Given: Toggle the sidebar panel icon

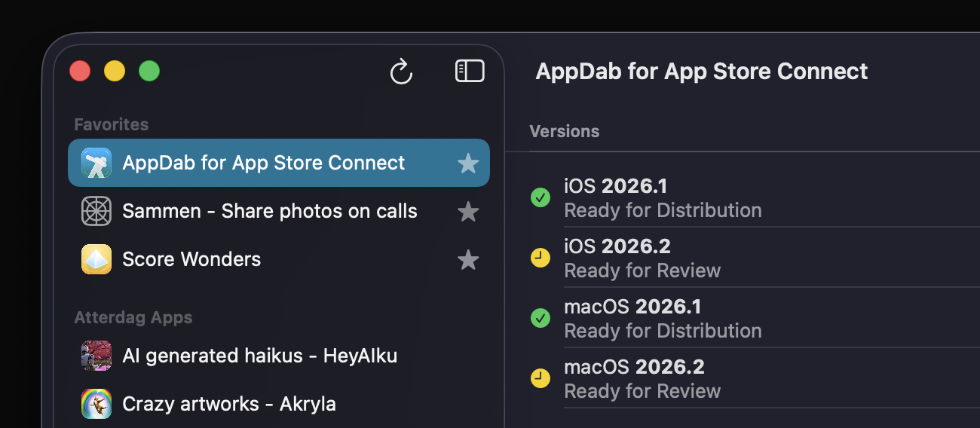Looking at the screenshot, I should coord(470,71).
